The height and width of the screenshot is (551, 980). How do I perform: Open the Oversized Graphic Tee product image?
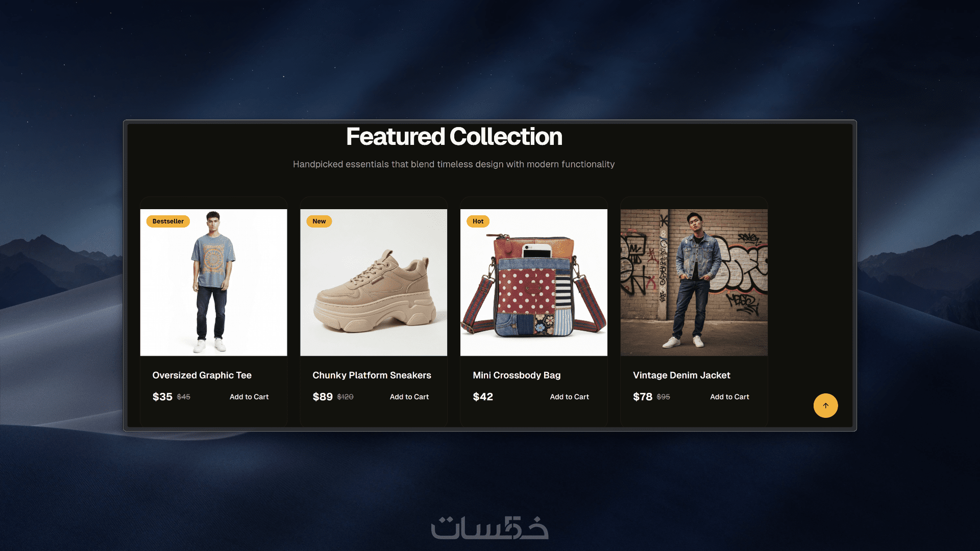[213, 283]
